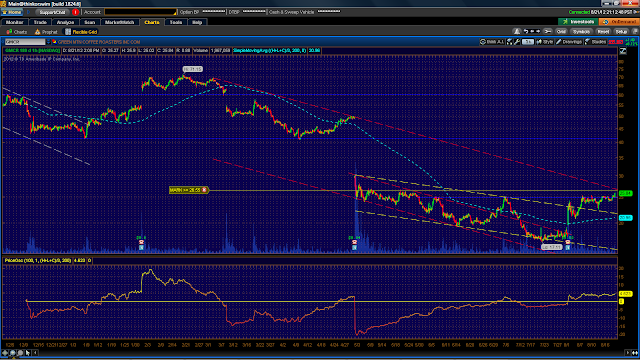Click the wrench chart settings icon
The image size is (640, 360).
(x=517, y=42)
